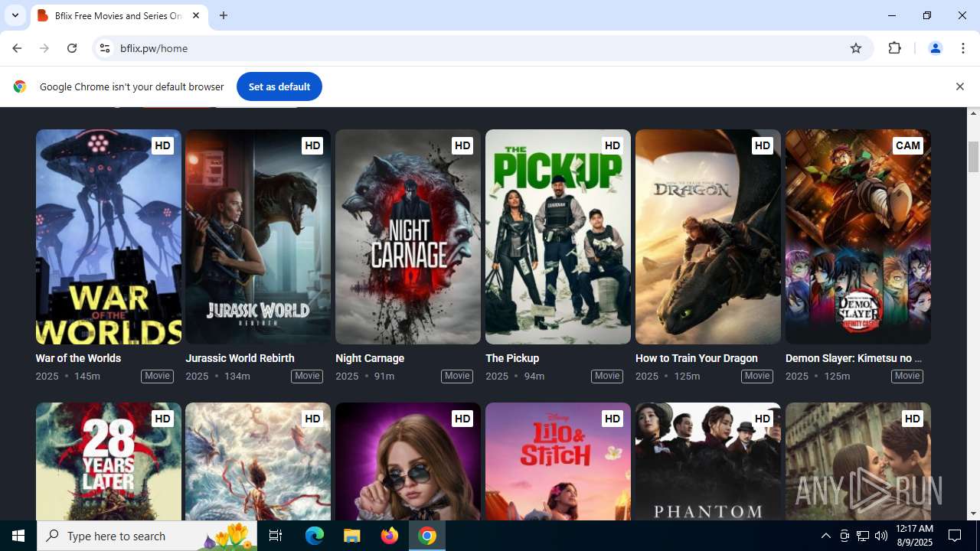This screenshot has width=980, height=551.
Task: Click the page vertical scrollbar thumb
Action: coord(974,157)
